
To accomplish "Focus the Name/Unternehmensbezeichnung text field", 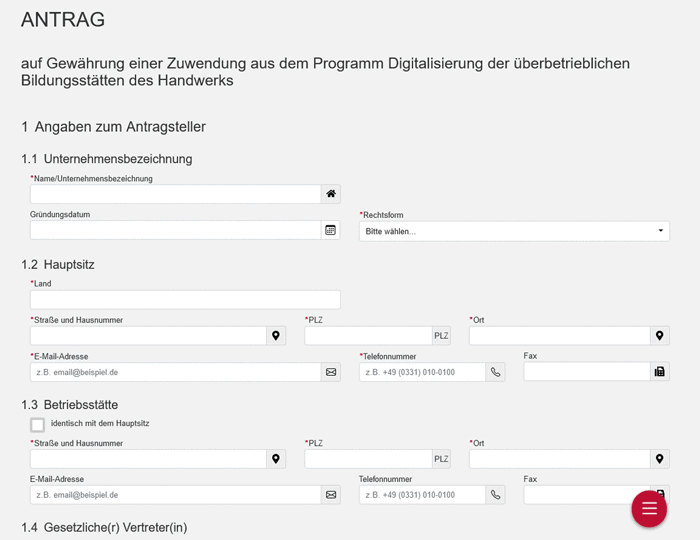I will (x=176, y=194).
